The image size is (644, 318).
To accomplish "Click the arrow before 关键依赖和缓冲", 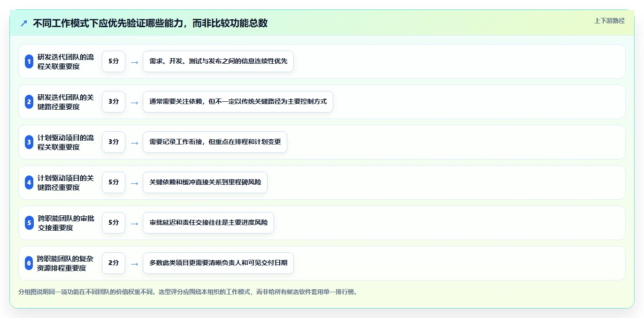I will point(134,183).
